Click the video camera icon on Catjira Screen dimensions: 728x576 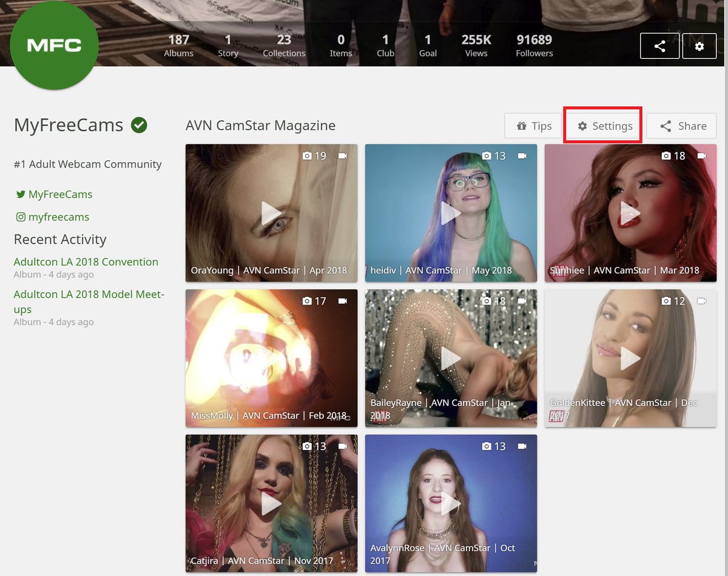pos(342,446)
